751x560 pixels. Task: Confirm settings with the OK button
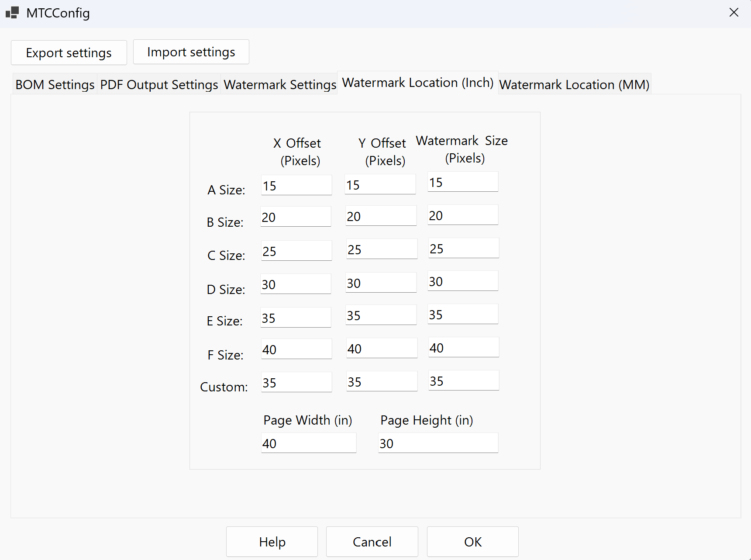pyautogui.click(x=473, y=542)
